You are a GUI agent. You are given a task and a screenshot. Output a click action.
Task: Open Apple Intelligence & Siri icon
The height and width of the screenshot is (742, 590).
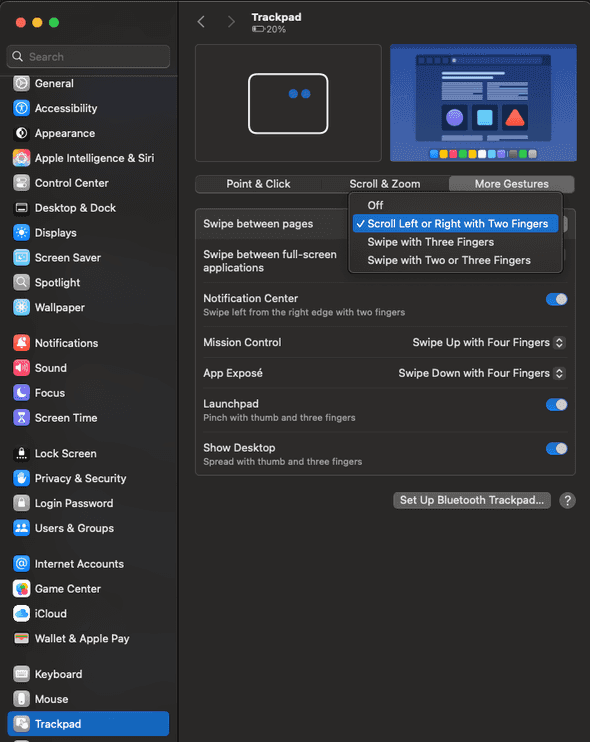coord(21,158)
